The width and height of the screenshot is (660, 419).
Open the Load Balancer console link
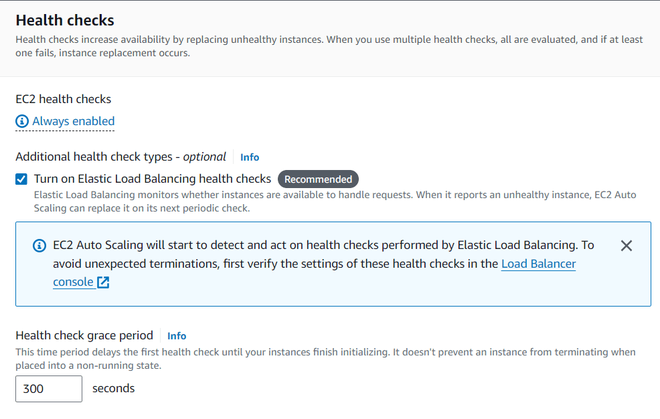pyautogui.click(x=538, y=264)
